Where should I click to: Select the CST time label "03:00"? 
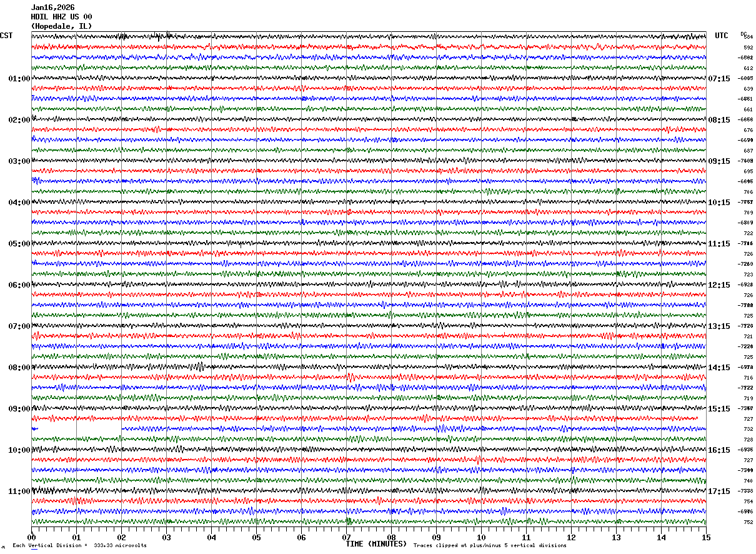point(19,161)
